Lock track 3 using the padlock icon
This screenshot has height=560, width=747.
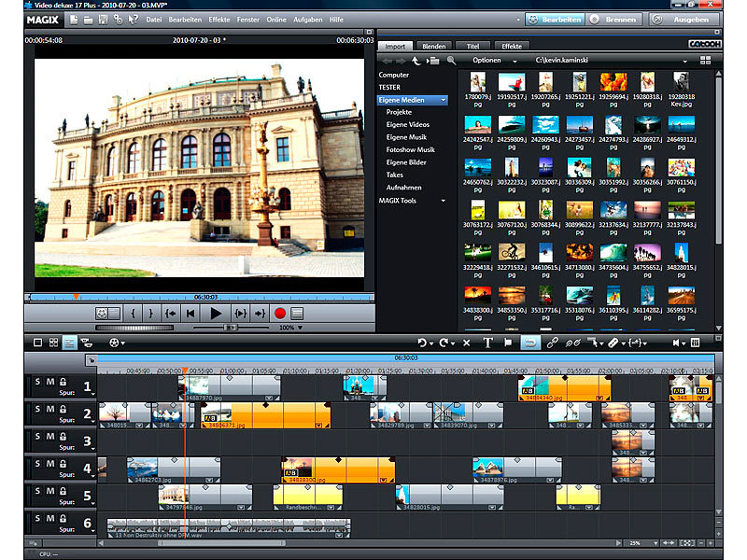pyautogui.click(x=63, y=437)
